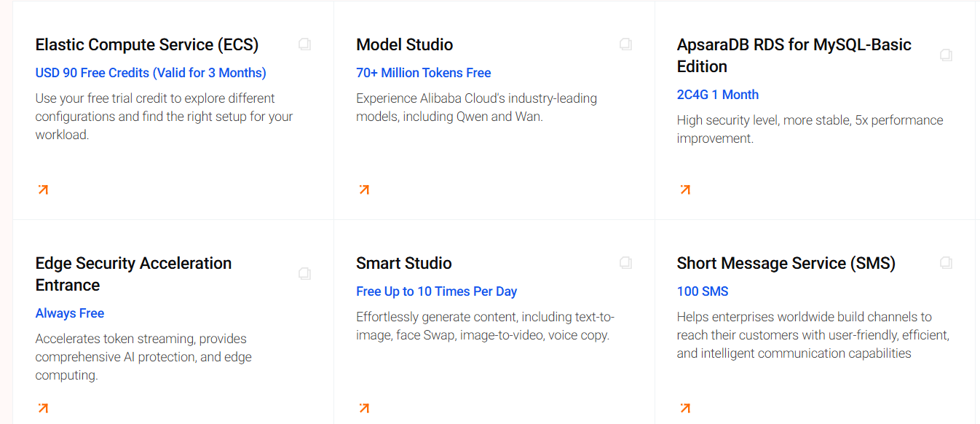Click the gray document icon beside Short Message Service
The height and width of the screenshot is (424, 980).
946,262
